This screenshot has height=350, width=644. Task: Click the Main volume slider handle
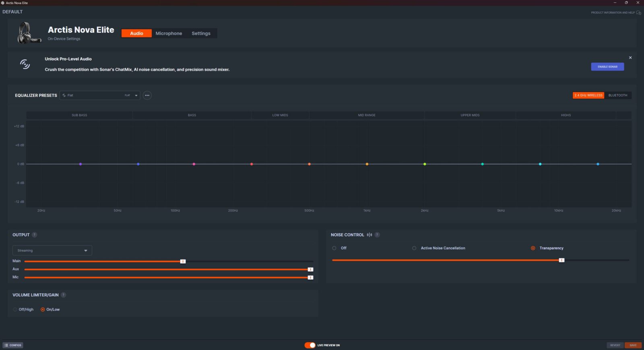point(183,261)
